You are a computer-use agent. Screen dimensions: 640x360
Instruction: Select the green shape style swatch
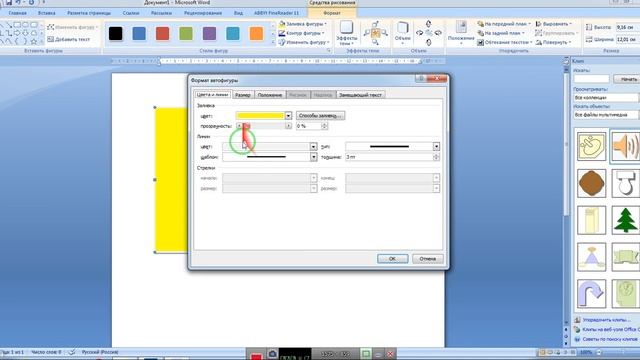pos(186,33)
